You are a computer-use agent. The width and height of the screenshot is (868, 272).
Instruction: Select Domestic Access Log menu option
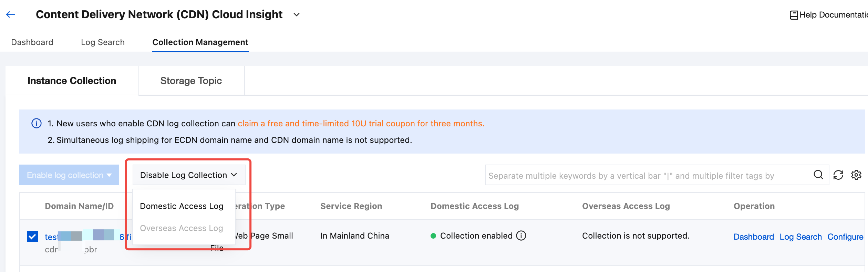182,206
